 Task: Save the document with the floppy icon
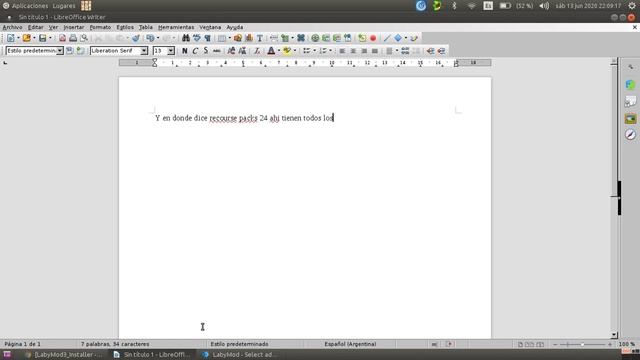pos(42,38)
